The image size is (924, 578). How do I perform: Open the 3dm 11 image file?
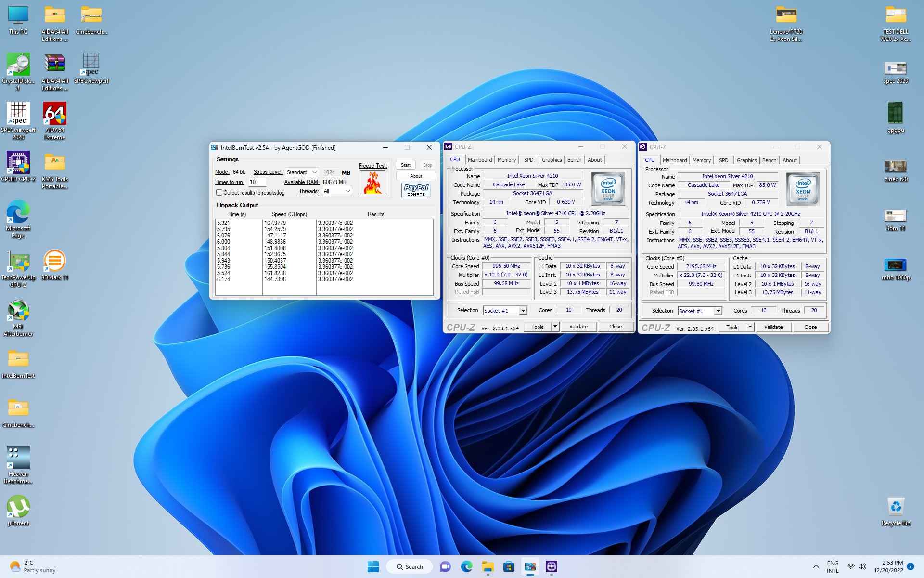point(896,220)
